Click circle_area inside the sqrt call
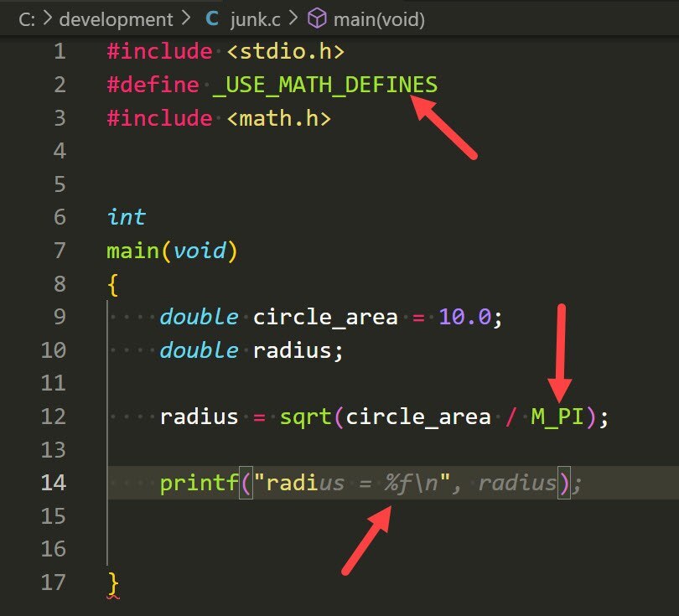Image resolution: width=679 pixels, height=616 pixels. pos(418,417)
